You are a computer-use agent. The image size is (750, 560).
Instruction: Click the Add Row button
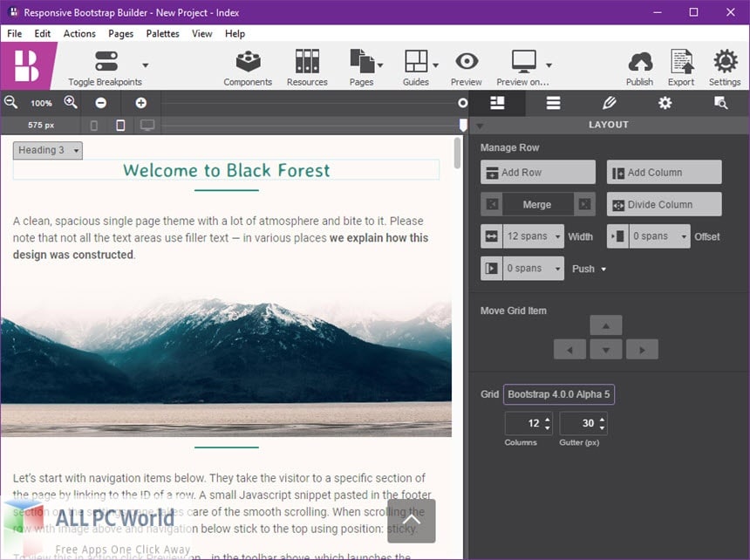click(x=537, y=173)
